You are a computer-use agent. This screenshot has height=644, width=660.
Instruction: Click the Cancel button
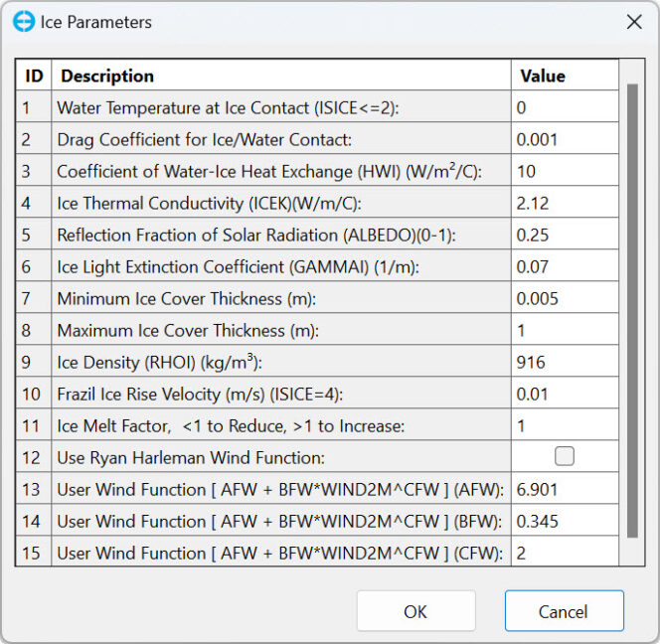coord(564,611)
